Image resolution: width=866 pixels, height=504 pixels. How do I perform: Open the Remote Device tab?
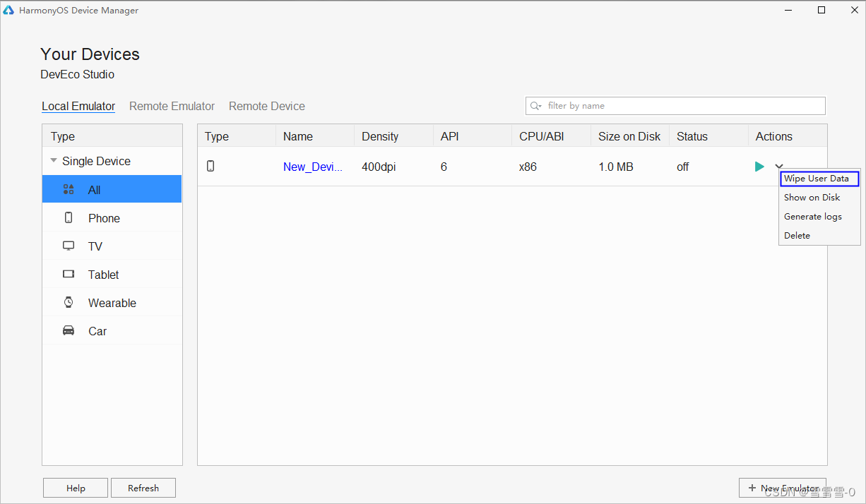[267, 106]
